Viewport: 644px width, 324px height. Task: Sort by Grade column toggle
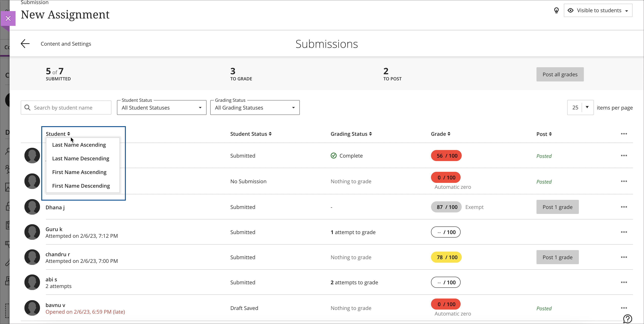440,134
